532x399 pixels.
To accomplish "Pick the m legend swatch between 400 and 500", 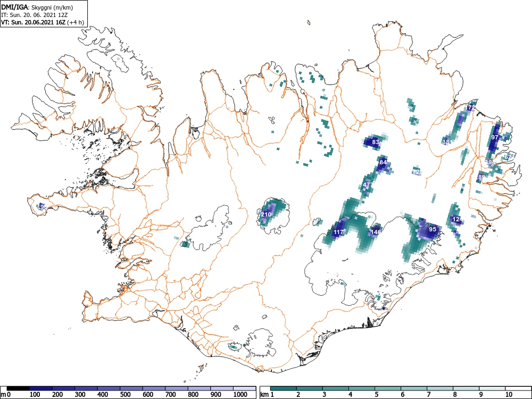I will [109, 388].
